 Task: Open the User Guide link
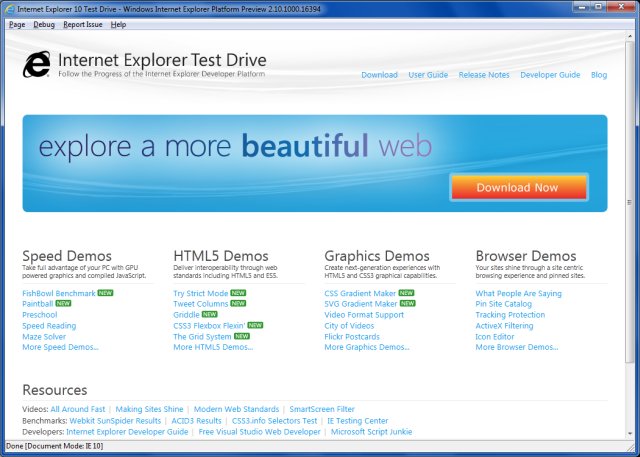point(428,75)
